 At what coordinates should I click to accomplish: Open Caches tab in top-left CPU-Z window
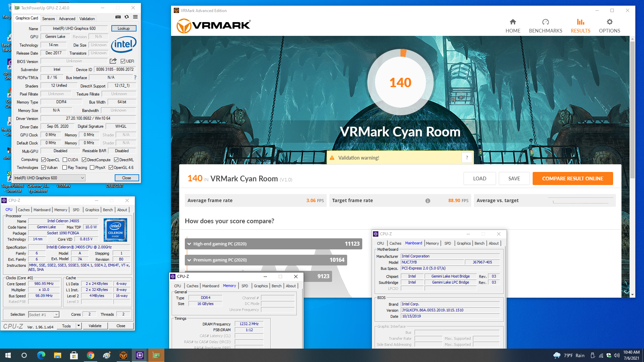point(23,210)
